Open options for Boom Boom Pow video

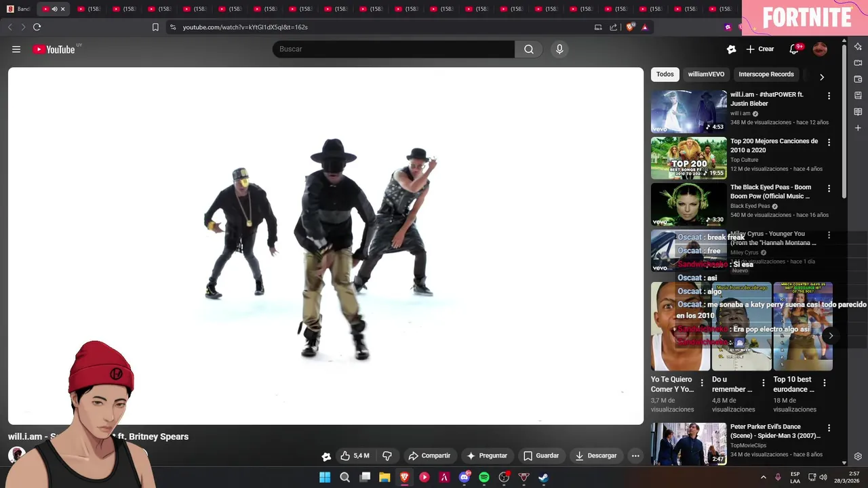click(829, 188)
